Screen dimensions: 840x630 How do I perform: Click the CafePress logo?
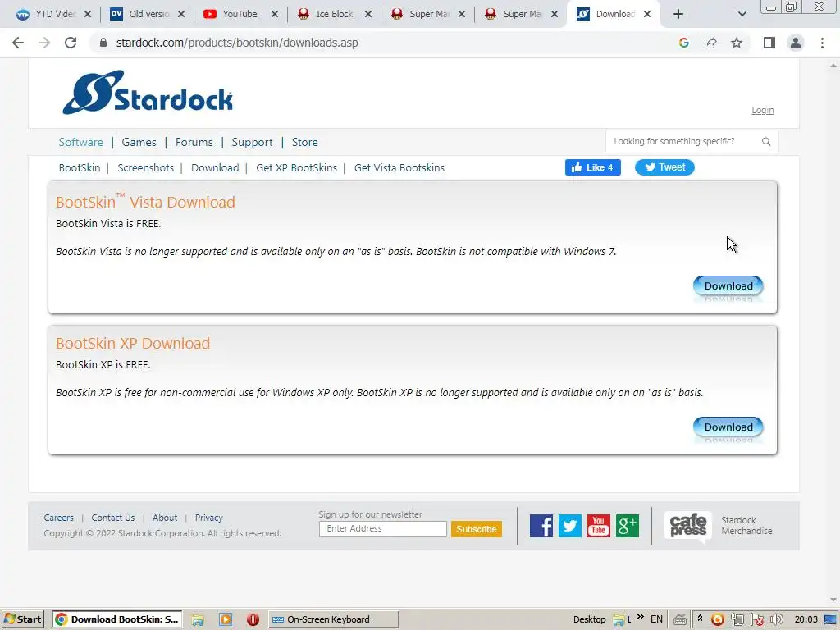tap(688, 527)
